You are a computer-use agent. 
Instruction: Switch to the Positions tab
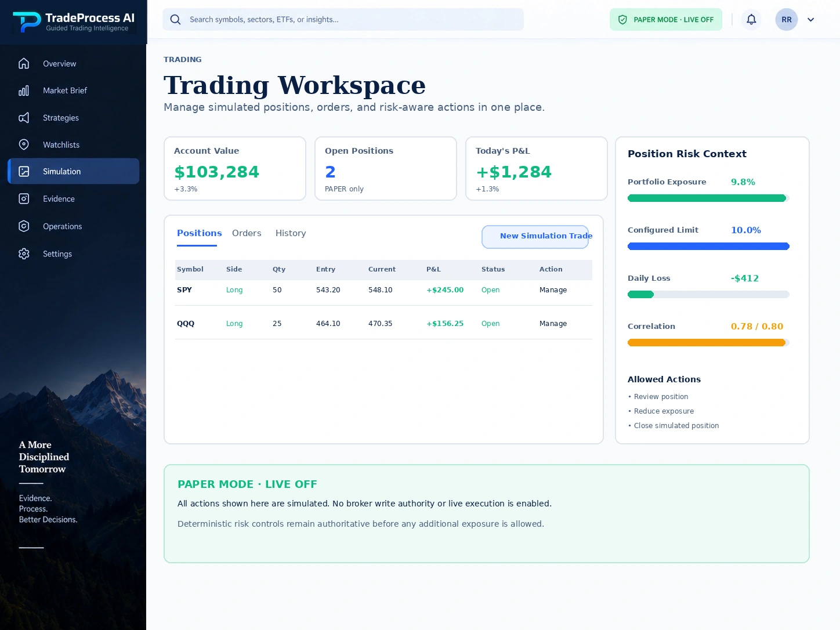pos(199,233)
